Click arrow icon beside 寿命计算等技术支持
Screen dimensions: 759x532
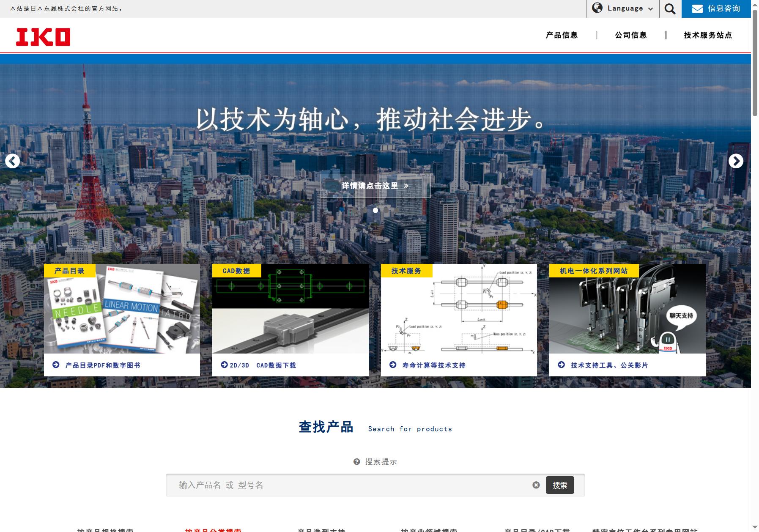click(393, 365)
